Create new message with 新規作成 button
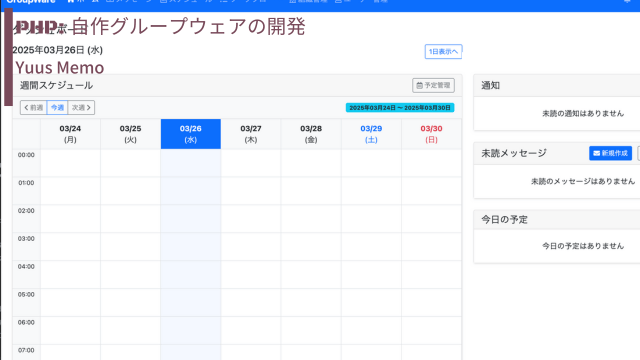 610,153
